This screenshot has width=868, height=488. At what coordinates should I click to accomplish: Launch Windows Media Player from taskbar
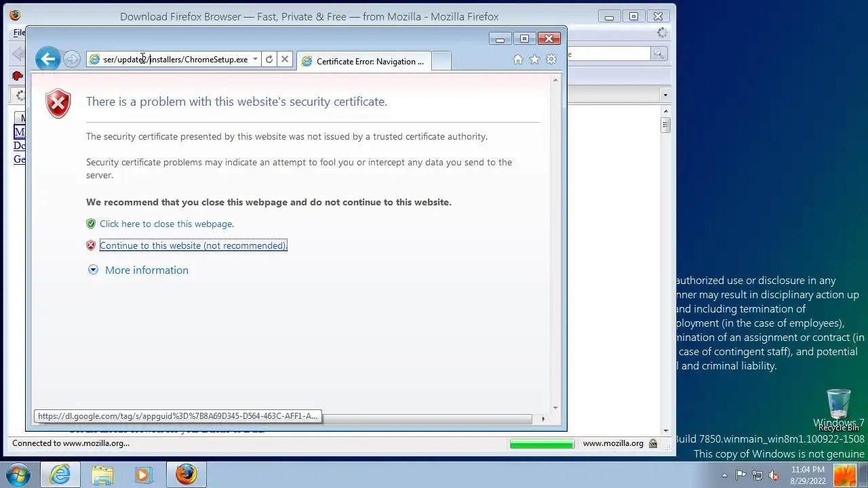142,474
